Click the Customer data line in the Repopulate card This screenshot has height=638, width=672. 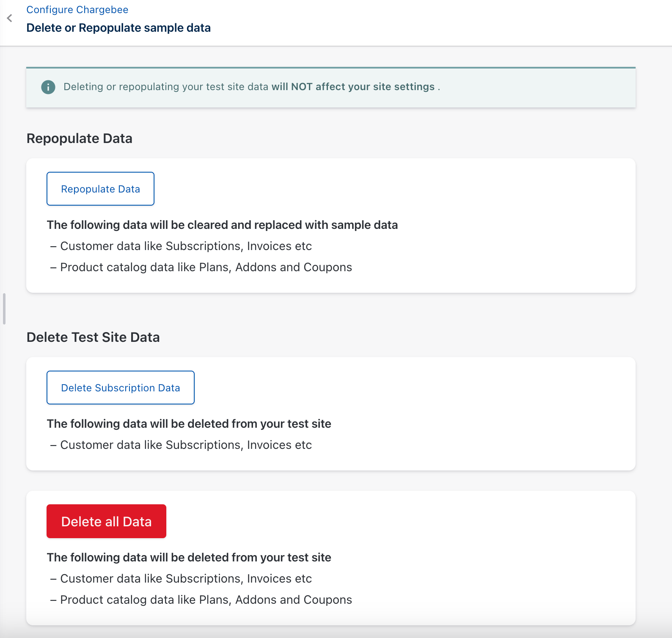point(185,246)
